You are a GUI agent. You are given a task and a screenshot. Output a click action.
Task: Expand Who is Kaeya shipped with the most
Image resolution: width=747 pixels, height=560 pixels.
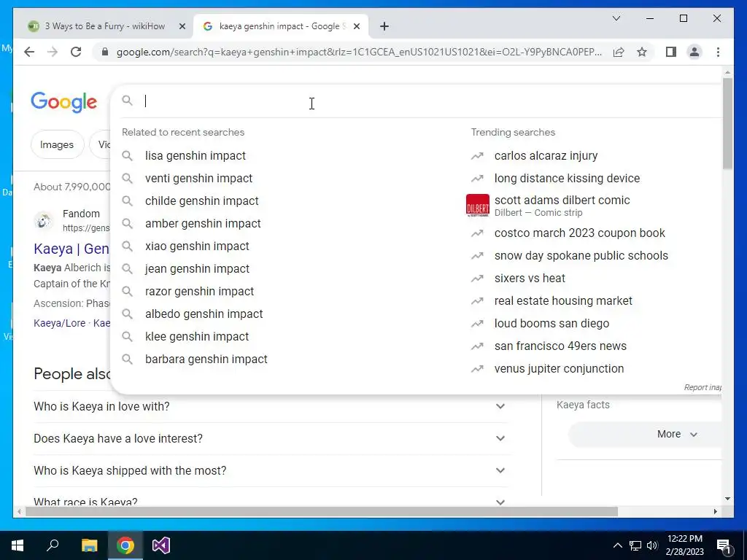[x=270, y=470]
